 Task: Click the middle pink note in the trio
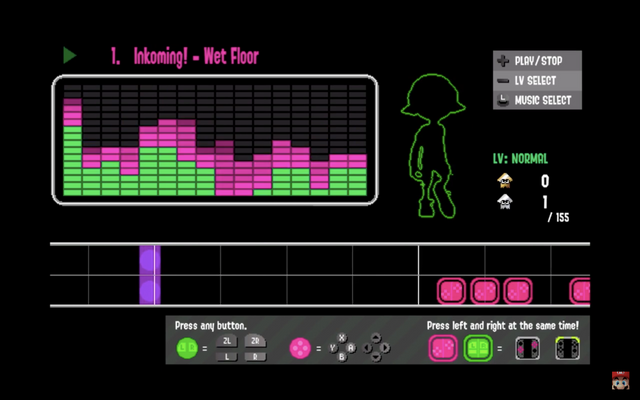(484, 291)
